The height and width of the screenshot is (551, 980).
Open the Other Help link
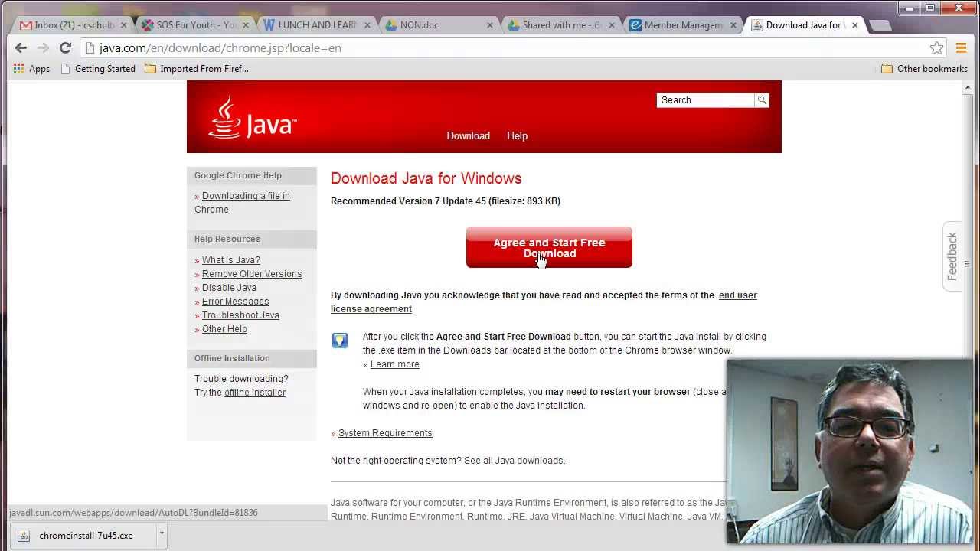224,329
